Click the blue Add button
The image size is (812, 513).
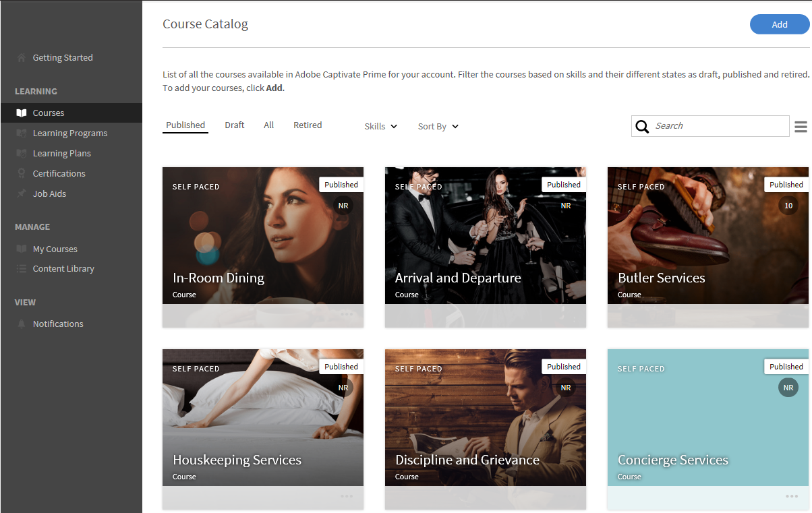(x=780, y=24)
